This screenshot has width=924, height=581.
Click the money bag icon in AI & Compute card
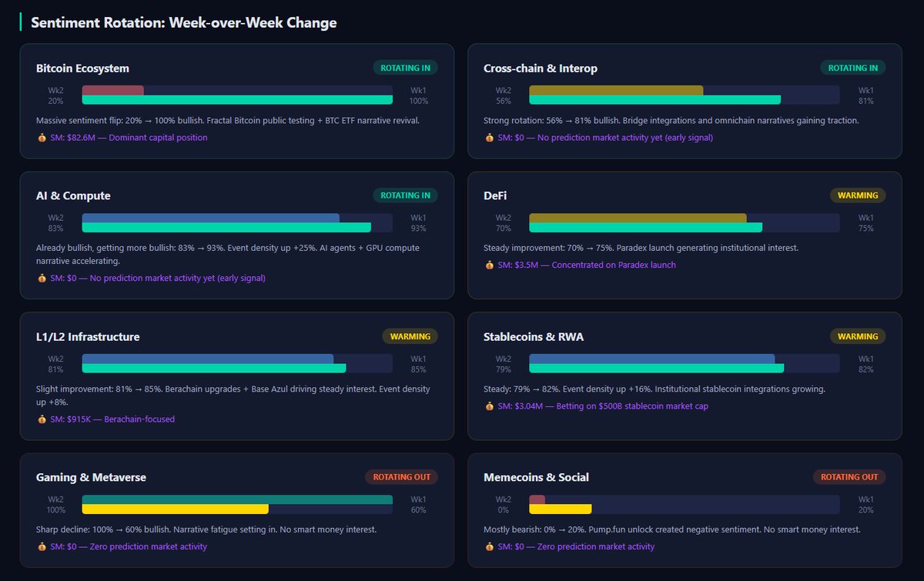pyautogui.click(x=42, y=279)
